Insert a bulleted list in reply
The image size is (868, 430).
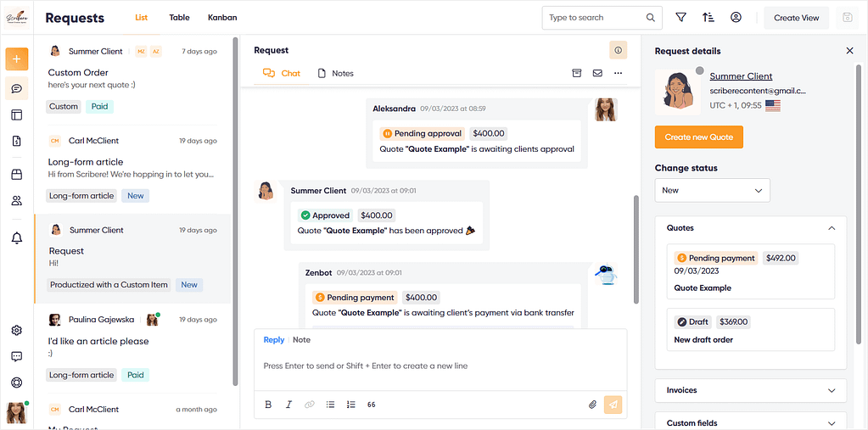point(330,405)
